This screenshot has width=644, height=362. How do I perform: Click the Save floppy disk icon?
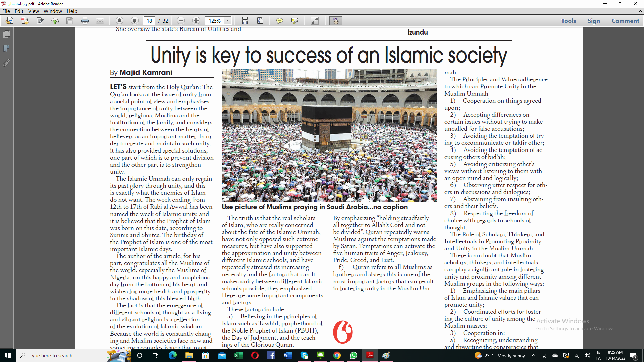[70, 21]
